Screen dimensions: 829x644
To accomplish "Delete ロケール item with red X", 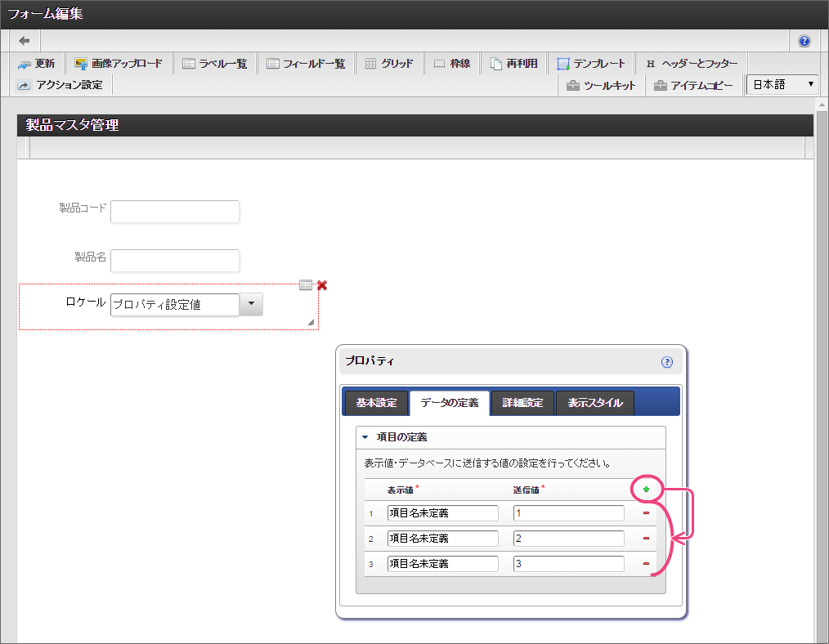I will (322, 285).
